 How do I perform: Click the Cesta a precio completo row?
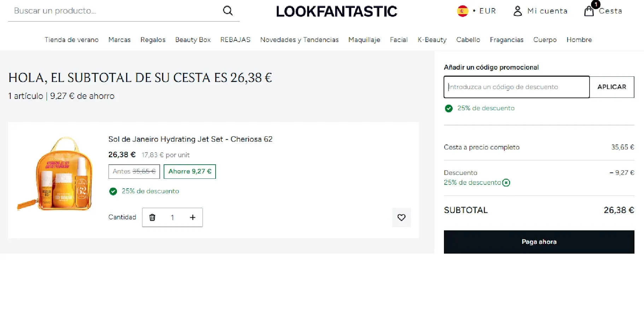click(x=539, y=147)
